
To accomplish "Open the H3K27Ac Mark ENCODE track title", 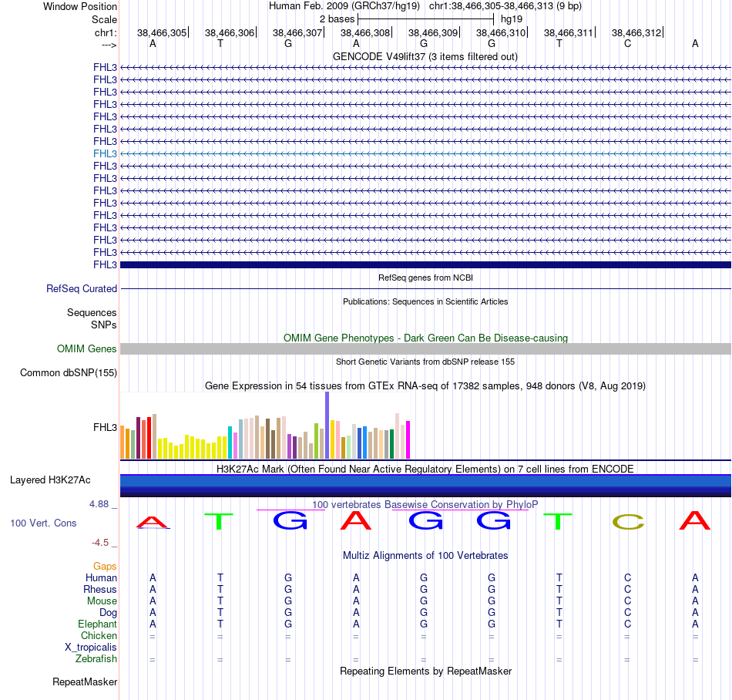I will click(x=425, y=469).
